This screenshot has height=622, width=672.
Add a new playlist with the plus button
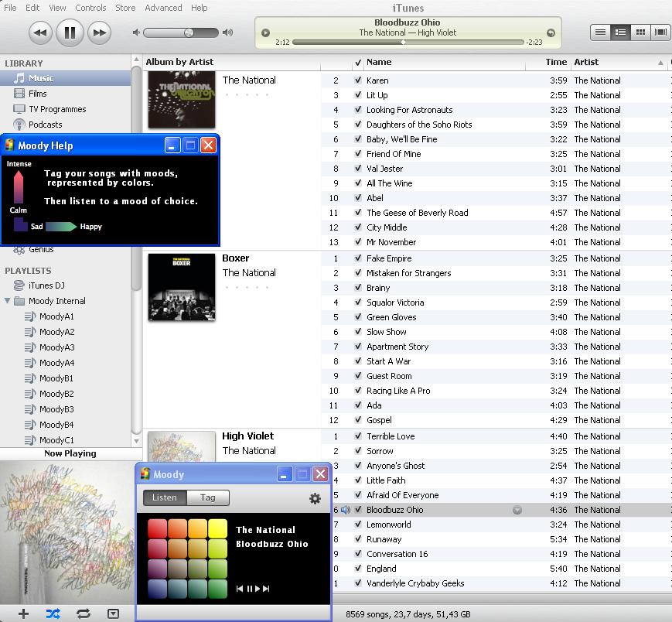click(x=23, y=613)
